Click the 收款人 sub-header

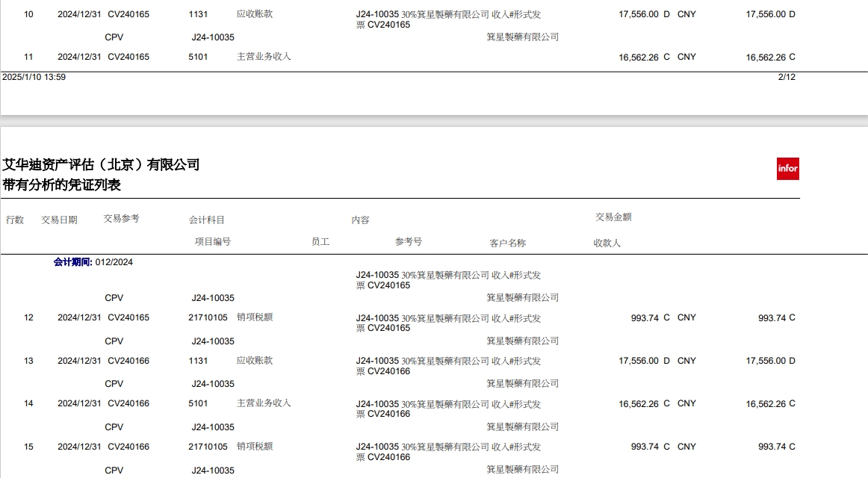coord(607,243)
